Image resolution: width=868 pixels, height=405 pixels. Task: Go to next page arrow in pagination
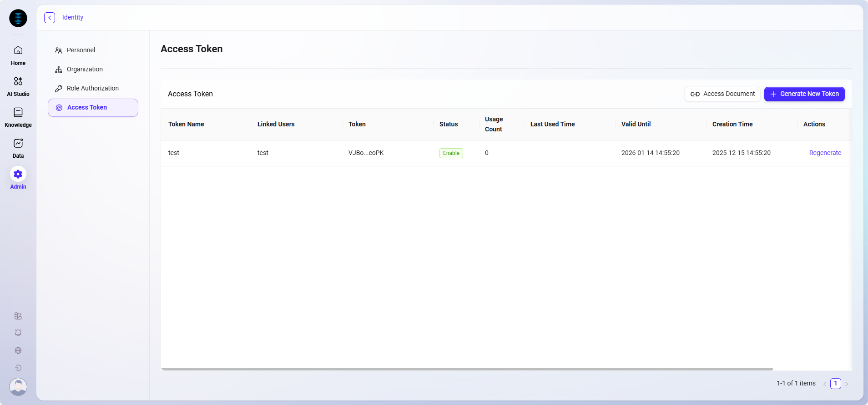coord(847,384)
